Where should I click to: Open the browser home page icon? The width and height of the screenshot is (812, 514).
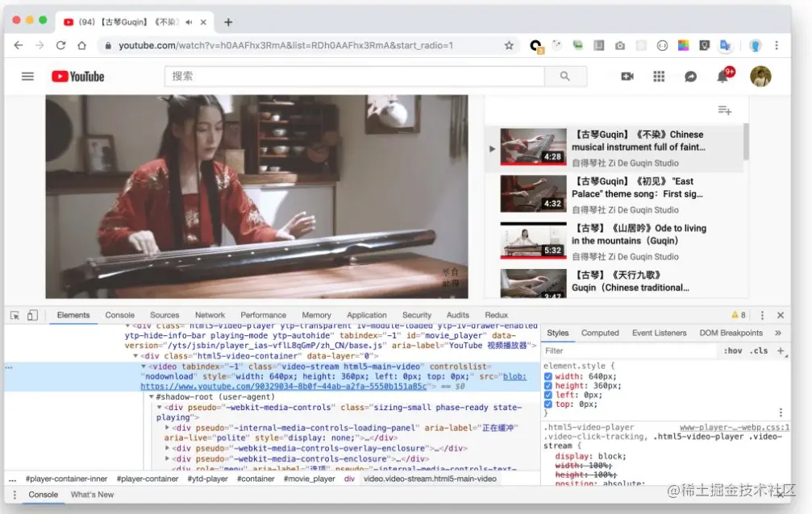click(81, 46)
